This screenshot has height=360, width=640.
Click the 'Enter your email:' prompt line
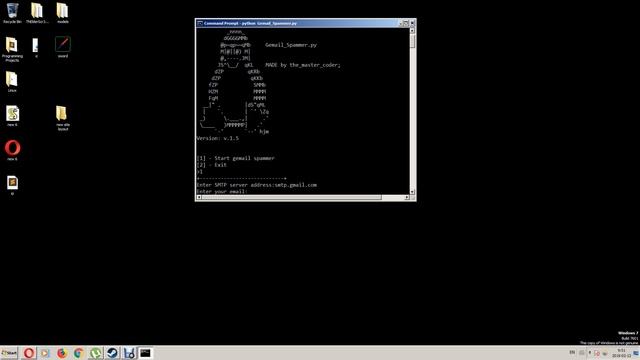pyautogui.click(x=222, y=191)
